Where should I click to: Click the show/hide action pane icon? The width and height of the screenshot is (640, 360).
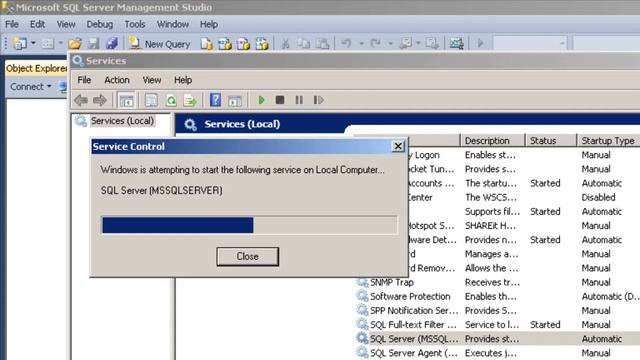[235, 100]
